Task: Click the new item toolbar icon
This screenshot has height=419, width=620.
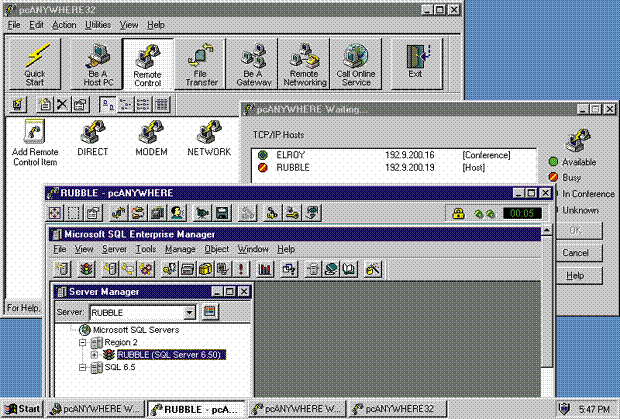Action: point(45,104)
